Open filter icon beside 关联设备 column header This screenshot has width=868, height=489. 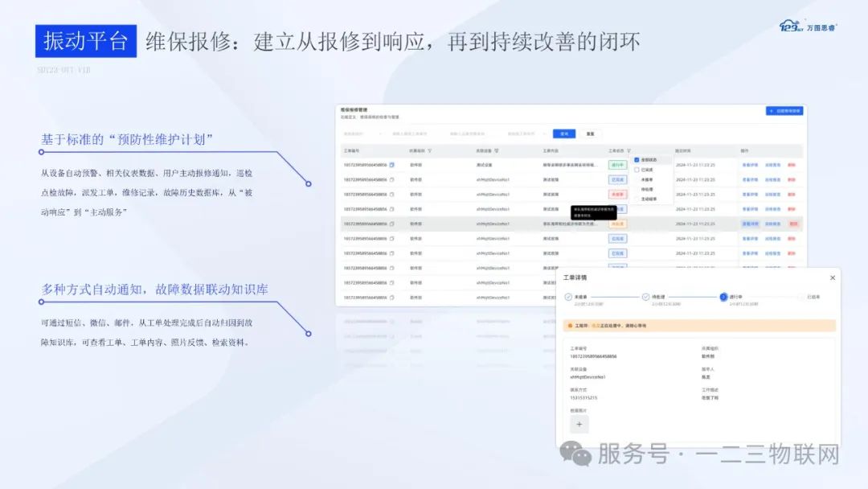tap(496, 150)
